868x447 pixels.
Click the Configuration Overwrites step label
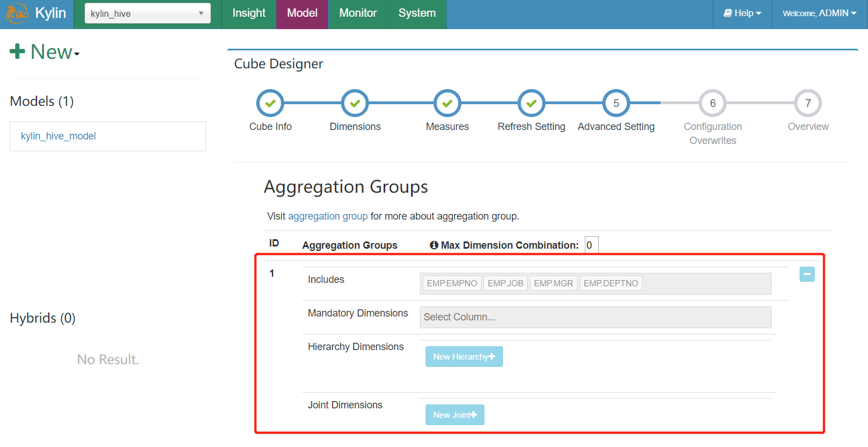[x=713, y=133]
